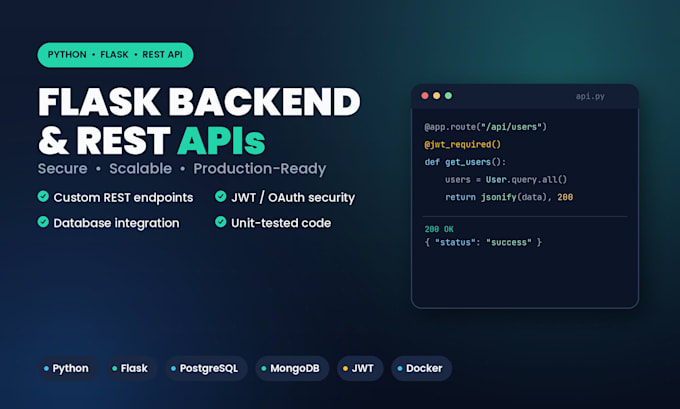
Task: Select the PostgreSQL tag pill
Action: [x=206, y=368]
